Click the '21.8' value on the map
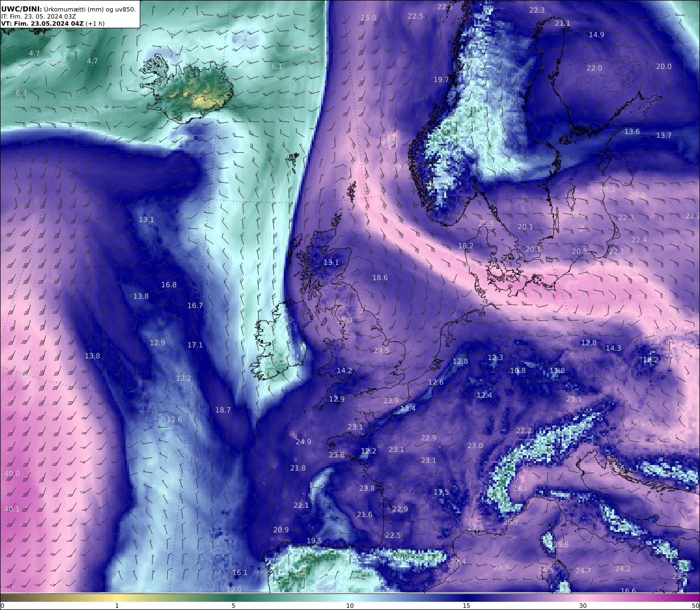This screenshot has width=700, height=610. coord(298,468)
